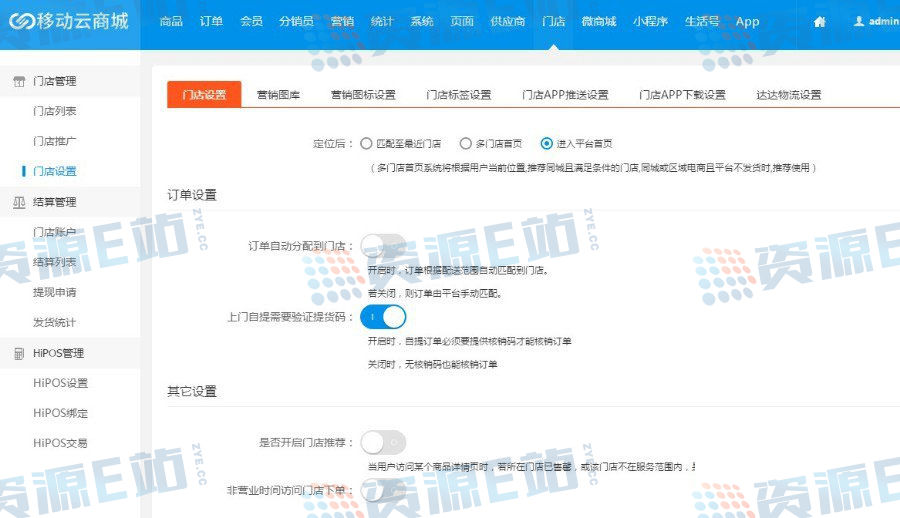The height and width of the screenshot is (518, 900).
Task: Open HiPOS绑定 from the sidebar
Action: coord(60,413)
